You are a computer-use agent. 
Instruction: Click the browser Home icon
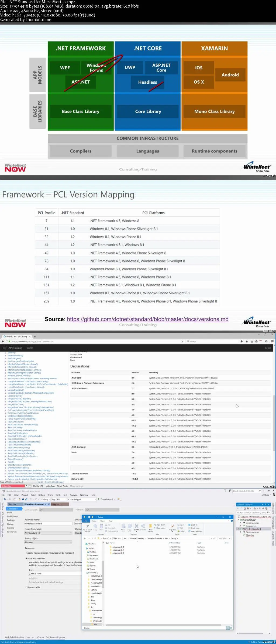pyautogui.click(x=247, y=341)
